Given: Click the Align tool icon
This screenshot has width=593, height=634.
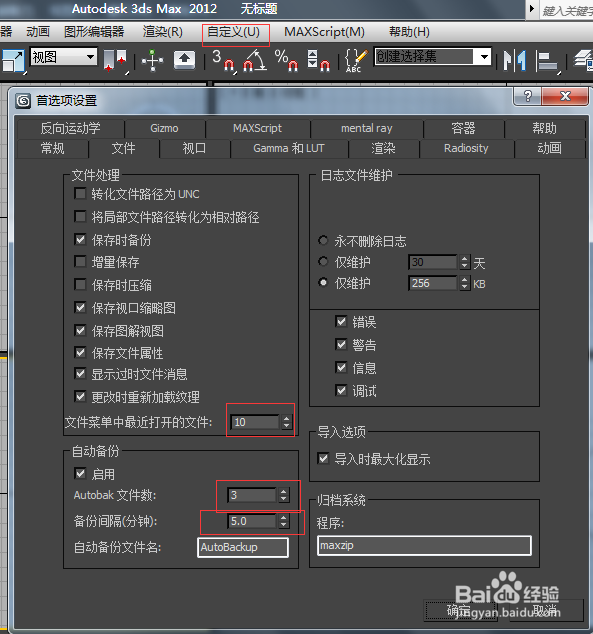Looking at the screenshot, I should pyautogui.click(x=547, y=61).
